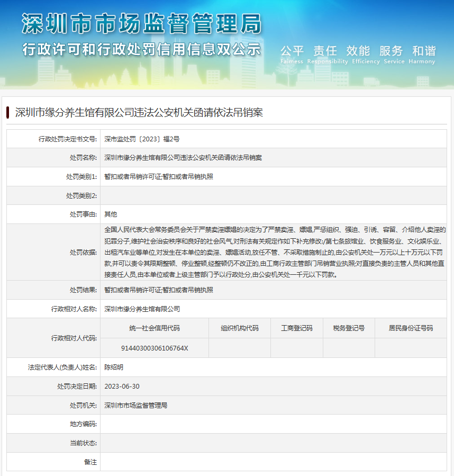Click the 税务登记号 column header
454x476 pixels.
tap(349, 328)
